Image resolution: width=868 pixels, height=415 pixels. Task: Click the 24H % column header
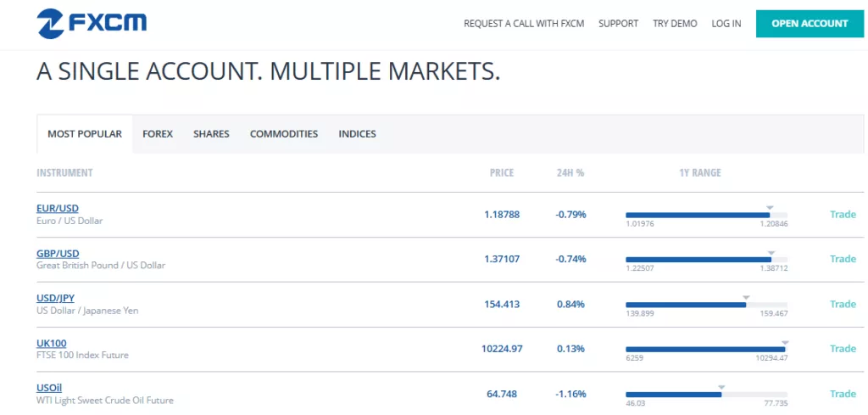pyautogui.click(x=570, y=173)
